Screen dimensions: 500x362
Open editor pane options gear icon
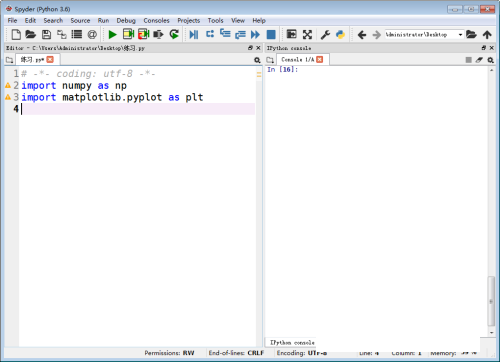(257, 60)
